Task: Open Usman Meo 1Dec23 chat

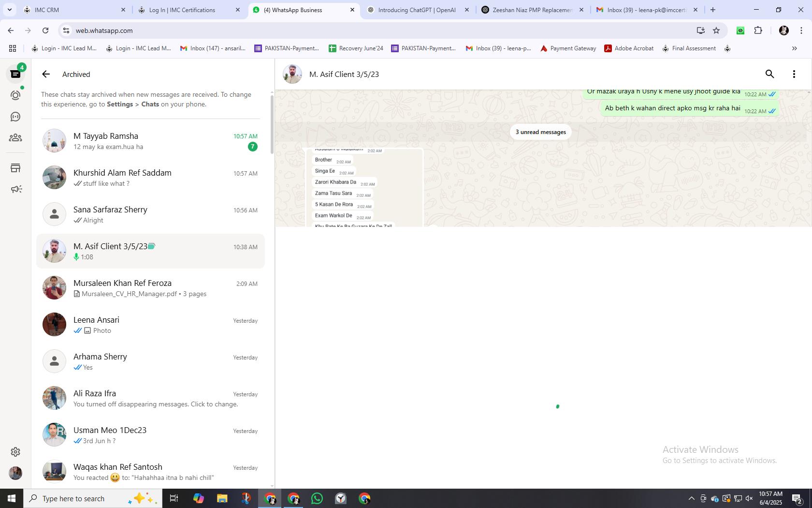Action: pos(150,435)
